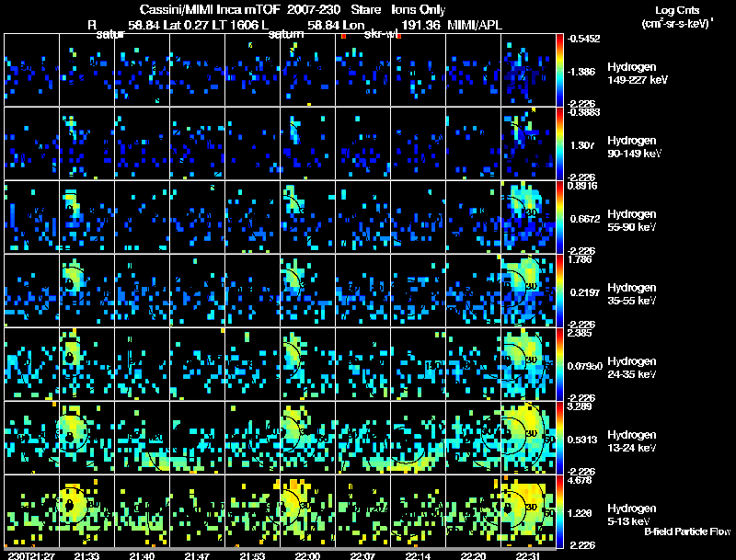Click the skr-wl label at top
Screen dimensions: 736x560
[381, 34]
